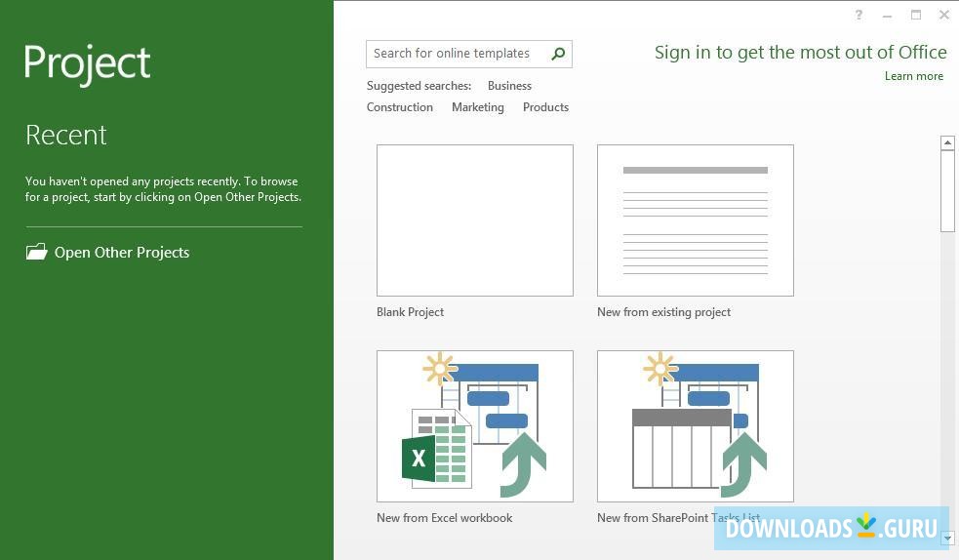This screenshot has height=560, width=959.
Task: Click the Learn more link
Action: point(914,76)
